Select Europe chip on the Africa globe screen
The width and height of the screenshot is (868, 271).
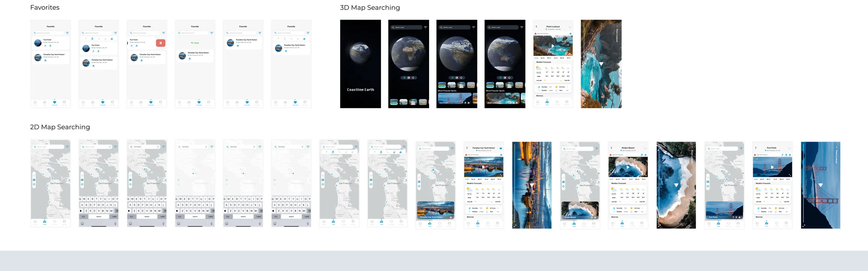423,102
